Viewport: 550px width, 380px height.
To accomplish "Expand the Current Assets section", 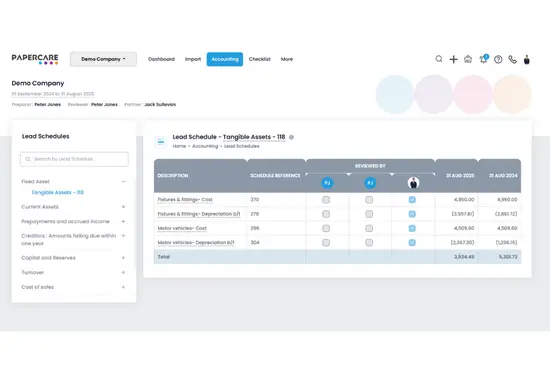I will [x=123, y=207].
